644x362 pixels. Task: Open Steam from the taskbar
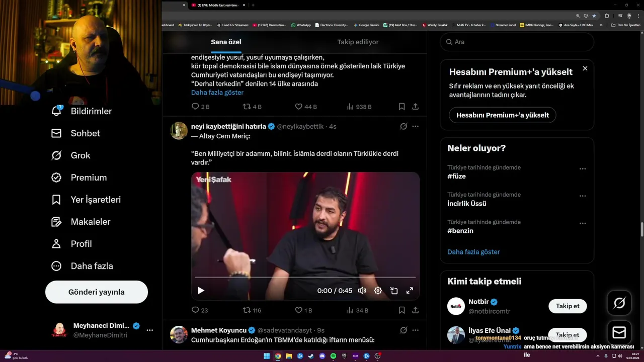[x=311, y=356]
